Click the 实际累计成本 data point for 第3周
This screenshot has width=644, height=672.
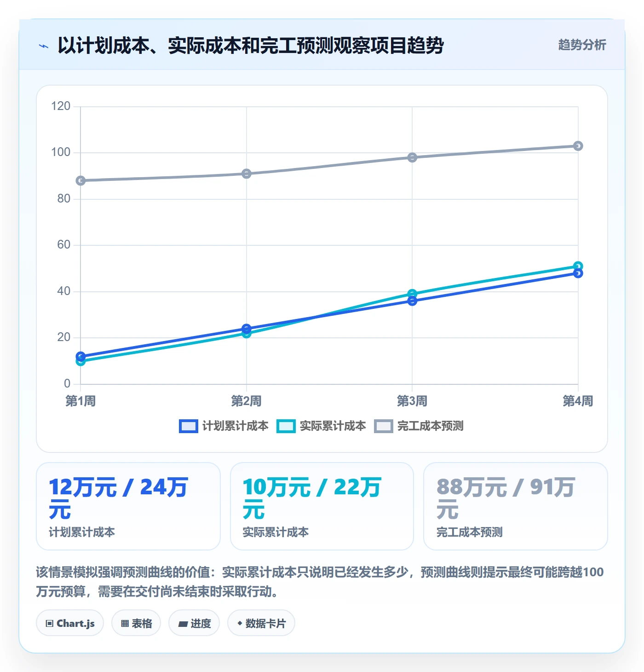[412, 294]
